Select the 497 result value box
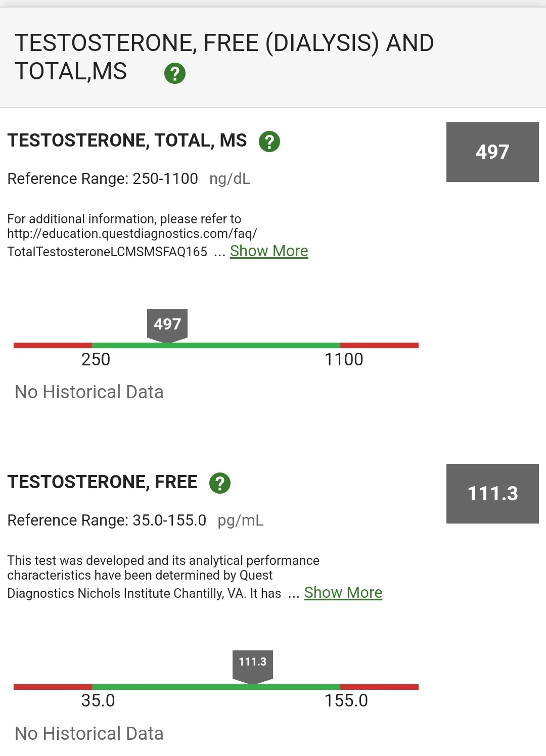Viewport: 546px width, 756px height. point(492,152)
